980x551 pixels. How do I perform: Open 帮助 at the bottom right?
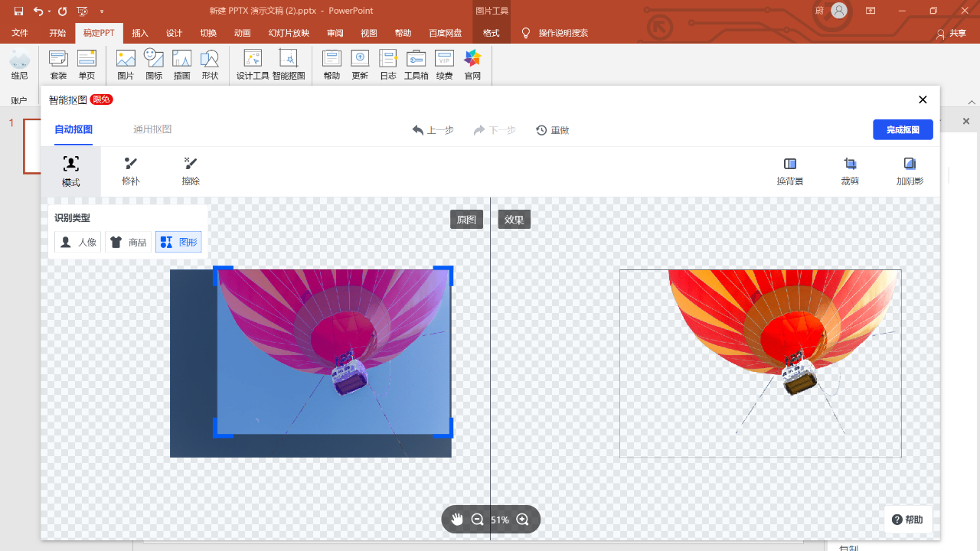908,519
